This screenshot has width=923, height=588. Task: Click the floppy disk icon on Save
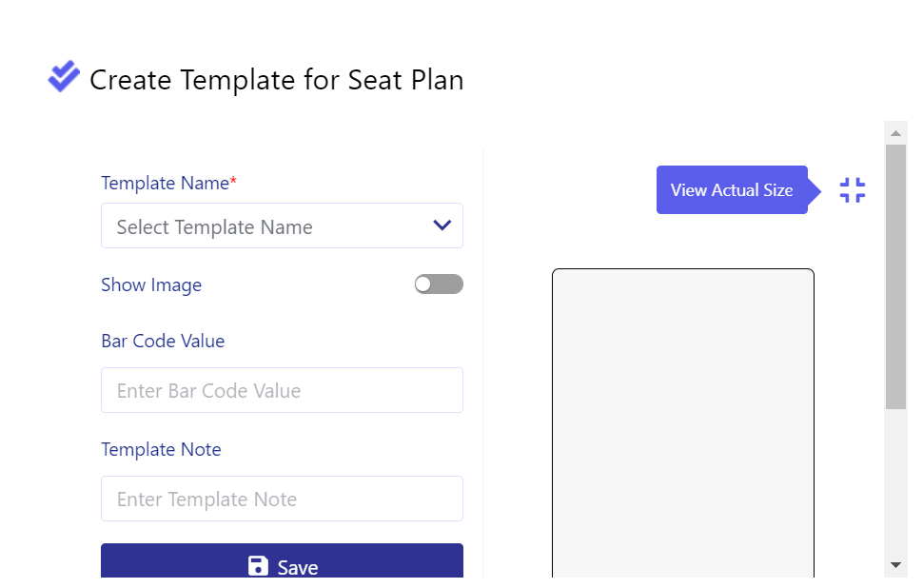pos(258,566)
